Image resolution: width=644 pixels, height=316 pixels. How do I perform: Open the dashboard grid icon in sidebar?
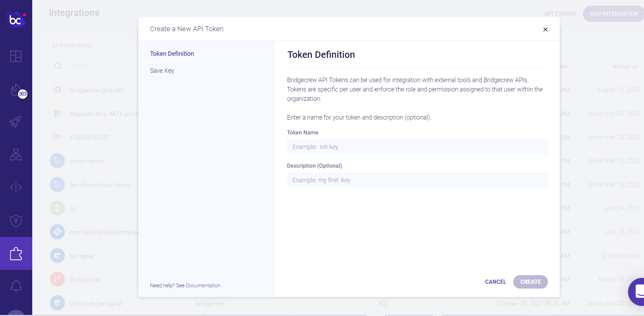16,56
